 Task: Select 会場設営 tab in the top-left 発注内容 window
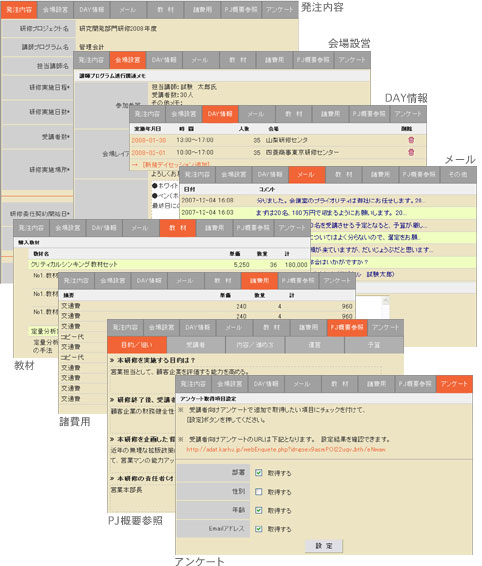click(55, 10)
